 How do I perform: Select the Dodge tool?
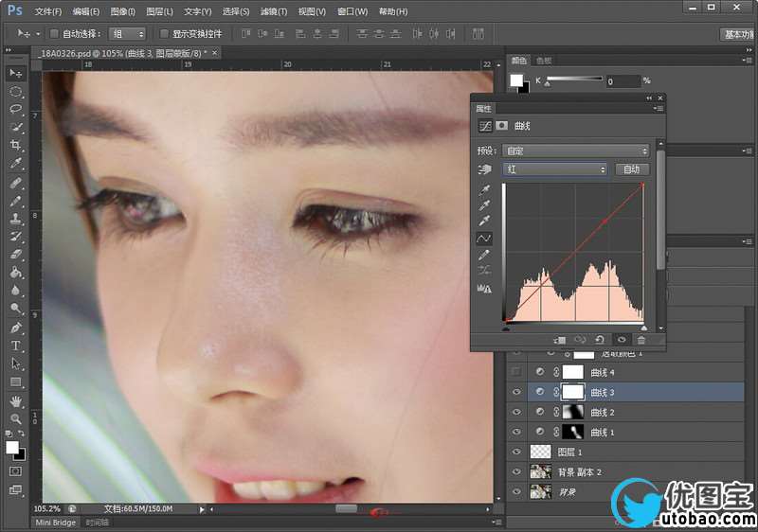point(16,309)
